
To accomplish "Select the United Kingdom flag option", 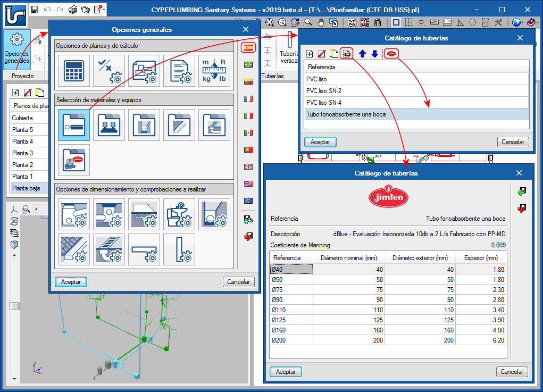I will 248,166.
